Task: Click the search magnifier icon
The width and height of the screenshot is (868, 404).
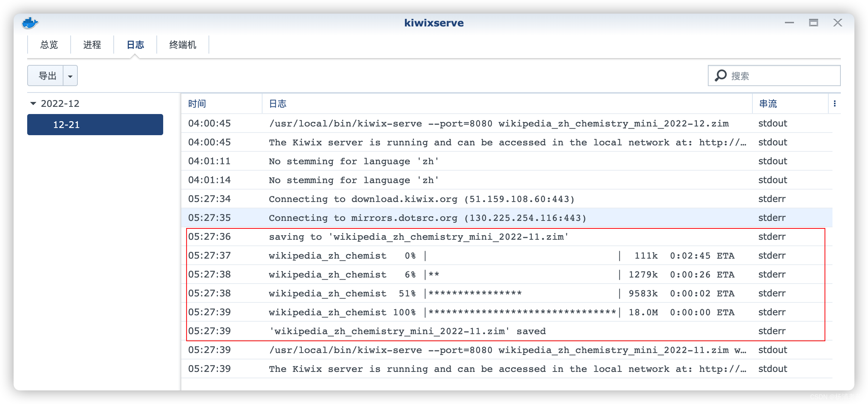Action: coord(720,76)
